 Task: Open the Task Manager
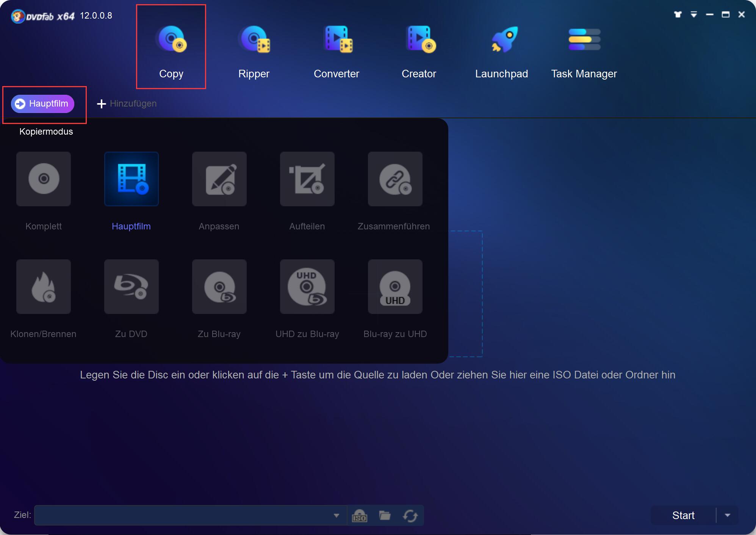(x=584, y=51)
